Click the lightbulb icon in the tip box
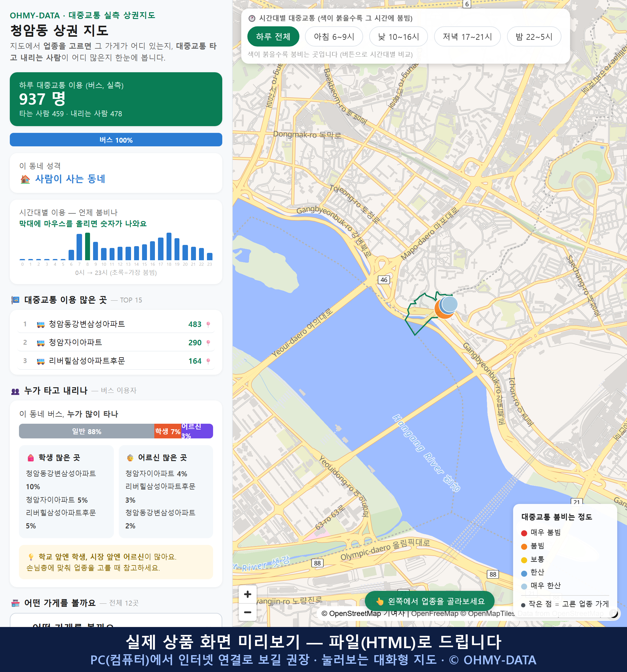 click(31, 557)
